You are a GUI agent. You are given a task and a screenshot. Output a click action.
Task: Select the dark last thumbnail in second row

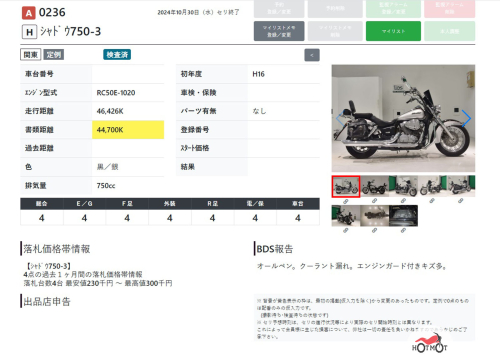click(403, 216)
